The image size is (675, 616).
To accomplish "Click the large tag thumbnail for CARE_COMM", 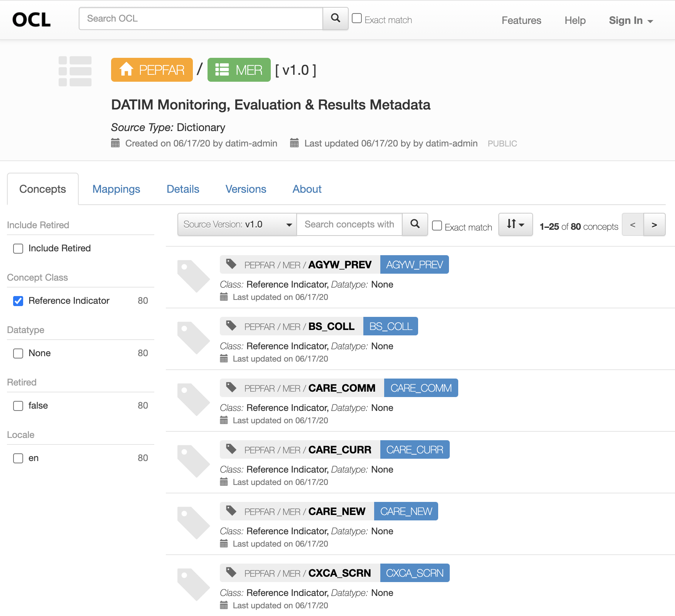I will click(x=193, y=399).
